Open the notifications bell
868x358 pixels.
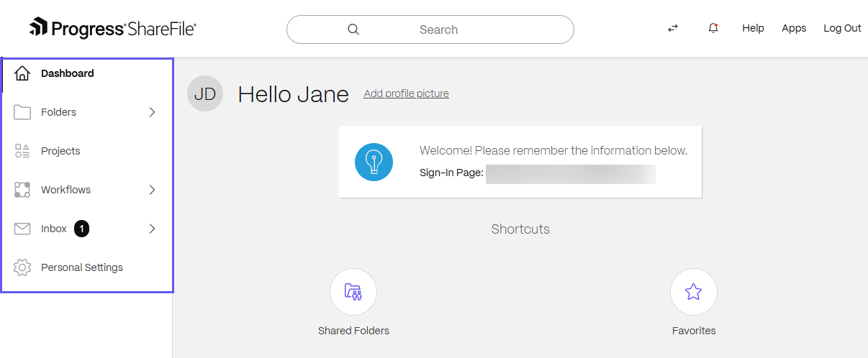(x=713, y=28)
